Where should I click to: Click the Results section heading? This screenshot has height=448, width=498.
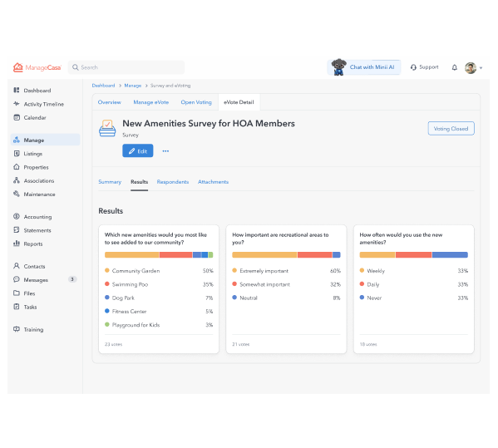[111, 211]
